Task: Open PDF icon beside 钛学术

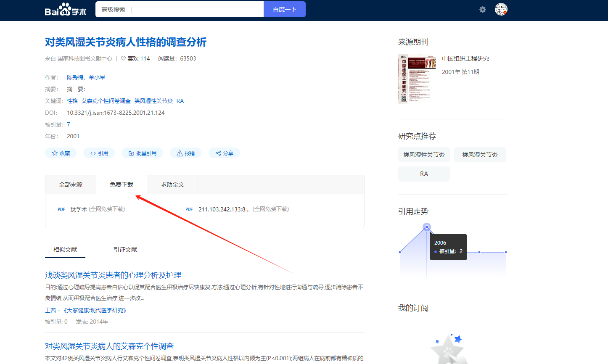Action: click(x=61, y=209)
